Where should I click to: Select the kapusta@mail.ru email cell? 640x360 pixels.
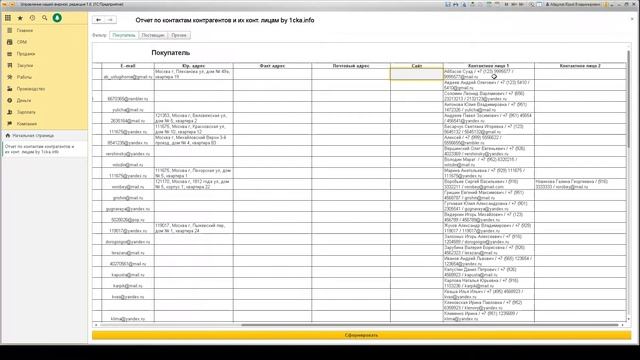click(128, 272)
